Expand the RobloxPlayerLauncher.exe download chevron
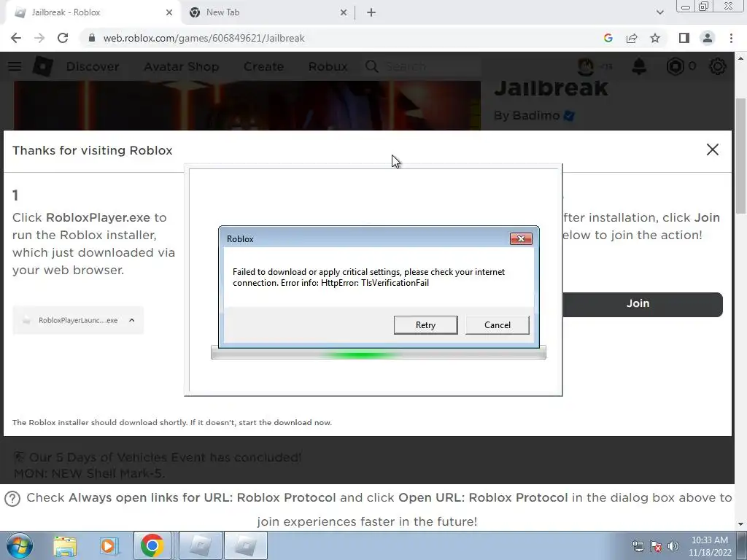Viewport: 747px width, 560px height. point(132,320)
